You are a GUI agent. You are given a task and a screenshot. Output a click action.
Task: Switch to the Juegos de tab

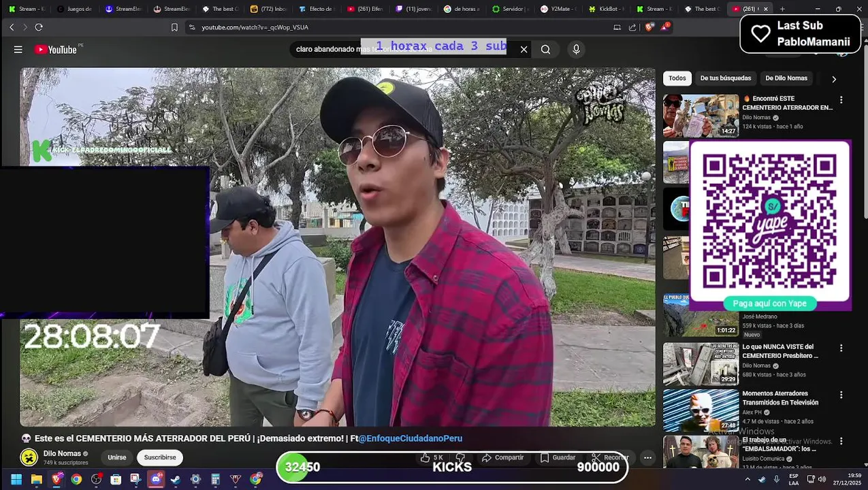click(74, 9)
